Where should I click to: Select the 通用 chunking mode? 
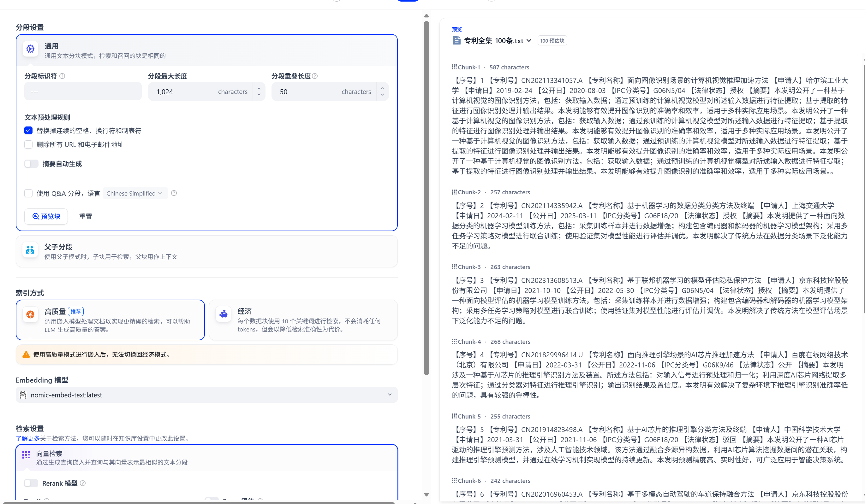pyautogui.click(x=207, y=50)
